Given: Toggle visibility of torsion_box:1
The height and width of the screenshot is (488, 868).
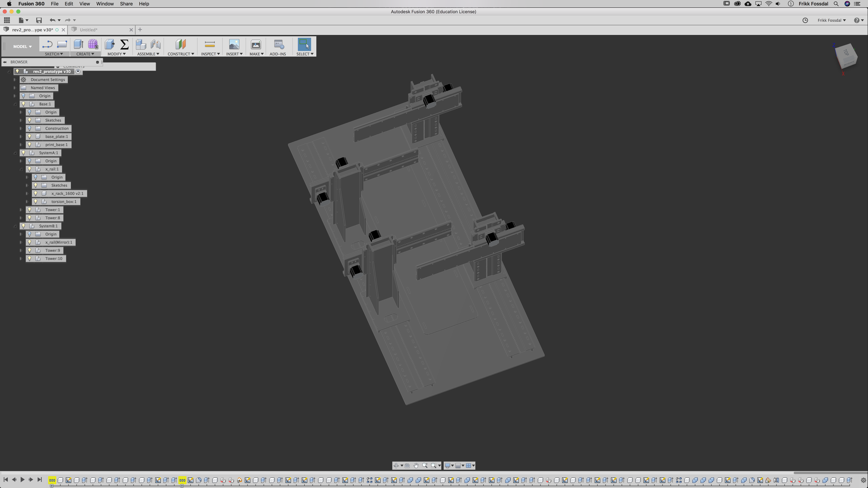Looking at the screenshot, I should [x=36, y=202].
